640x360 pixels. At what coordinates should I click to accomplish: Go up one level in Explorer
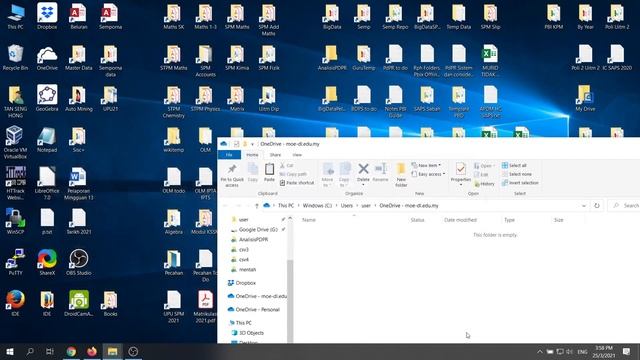(256, 206)
